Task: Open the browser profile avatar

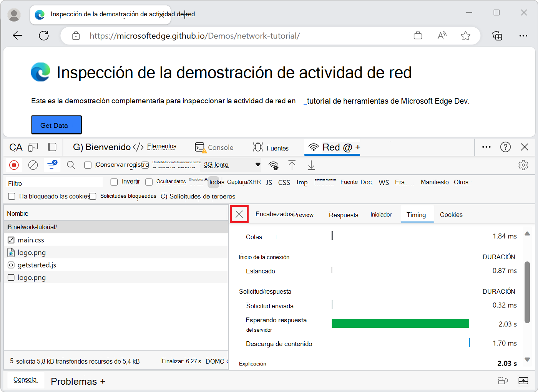Action: coord(14,15)
